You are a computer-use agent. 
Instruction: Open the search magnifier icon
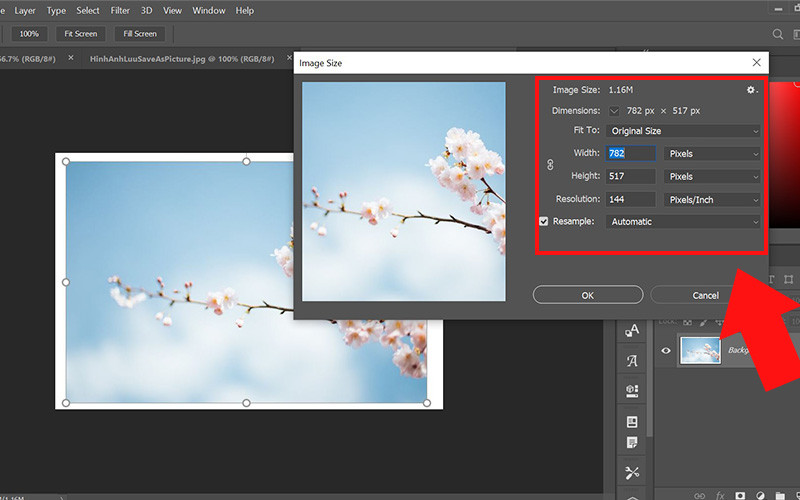click(778, 34)
